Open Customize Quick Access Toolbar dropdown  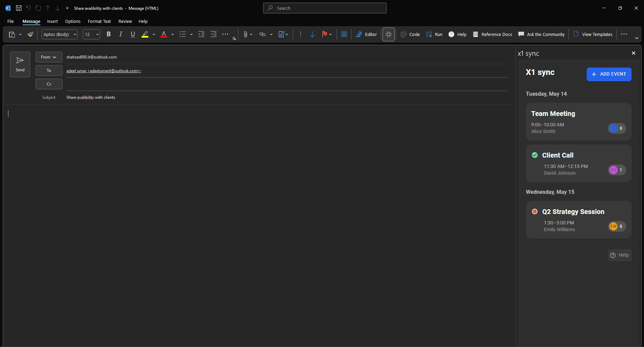point(67,8)
